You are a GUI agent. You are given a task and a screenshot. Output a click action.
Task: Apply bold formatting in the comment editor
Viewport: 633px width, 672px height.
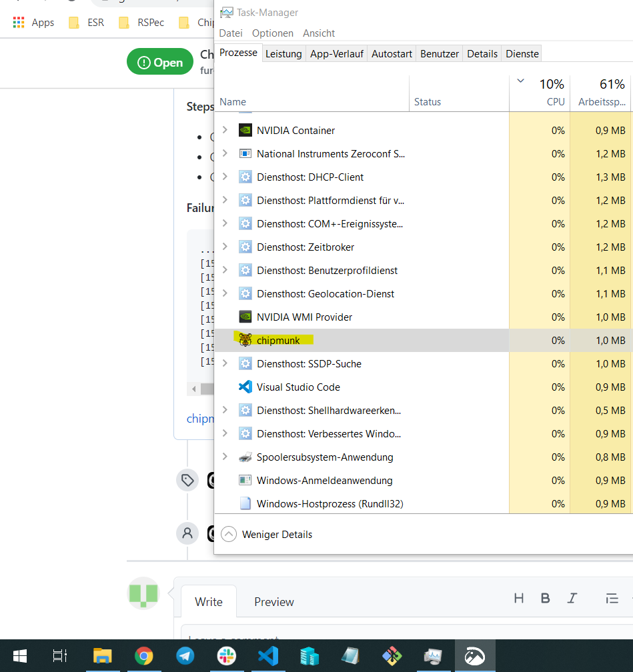[546, 598]
